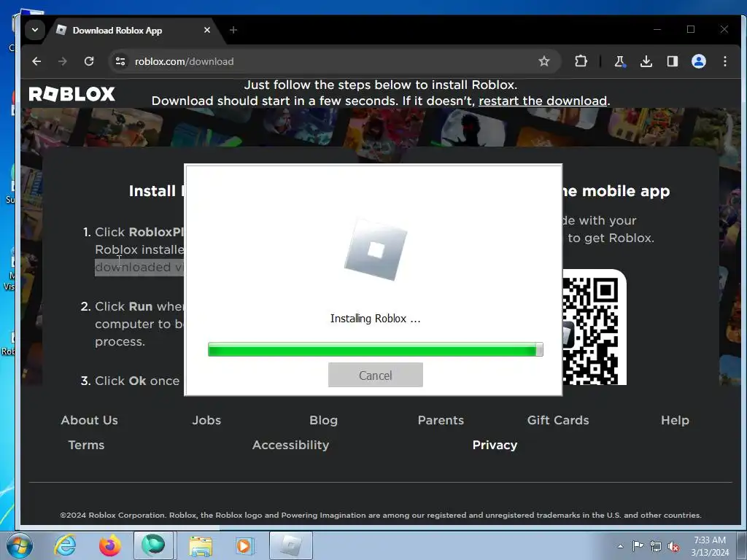Click the ©2024 Roblox Corporation copyright text
The image size is (747, 560).
pyautogui.click(x=381, y=515)
